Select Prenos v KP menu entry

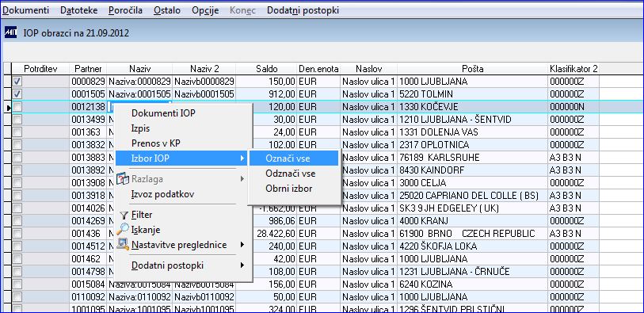coord(156,143)
